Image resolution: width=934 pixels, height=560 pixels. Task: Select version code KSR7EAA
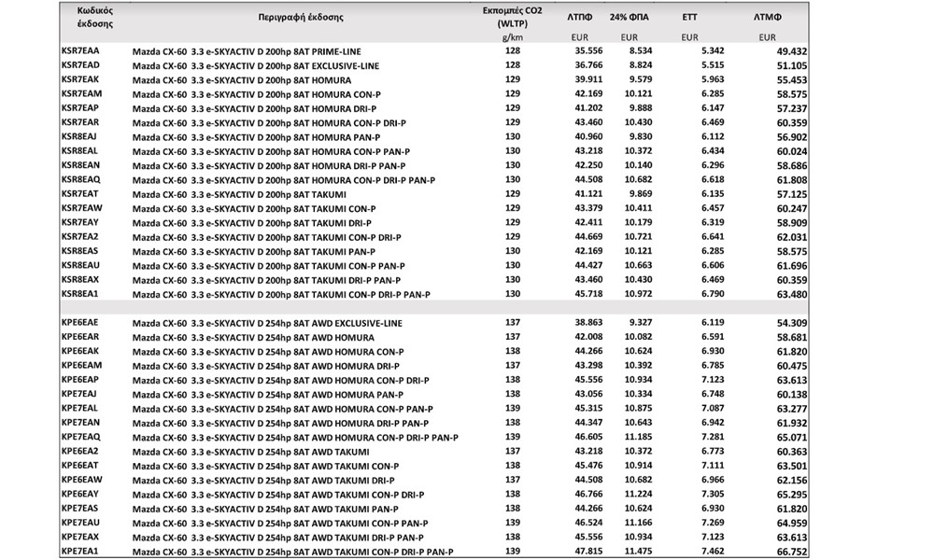click(x=79, y=51)
